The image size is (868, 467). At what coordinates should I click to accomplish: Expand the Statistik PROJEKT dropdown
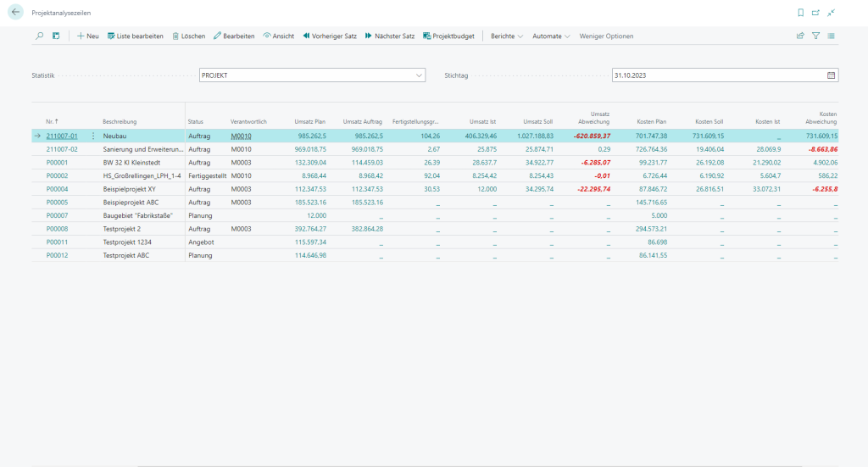(x=419, y=75)
